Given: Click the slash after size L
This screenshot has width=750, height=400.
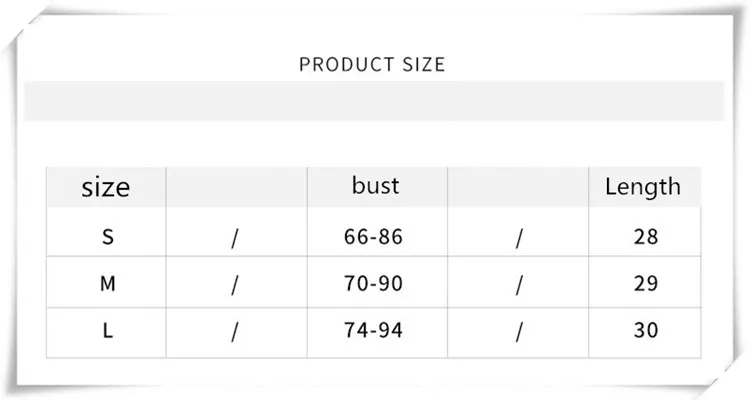Looking at the screenshot, I should click(234, 332).
